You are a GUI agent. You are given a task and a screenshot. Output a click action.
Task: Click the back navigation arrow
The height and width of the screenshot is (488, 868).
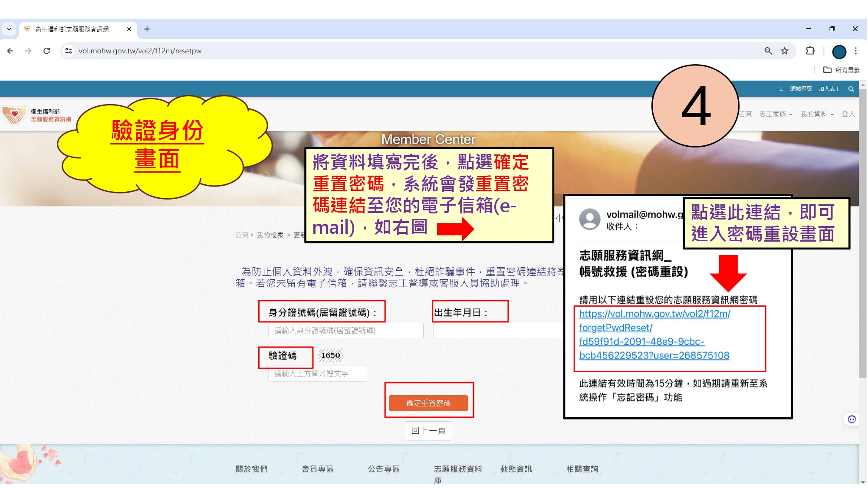[10, 51]
